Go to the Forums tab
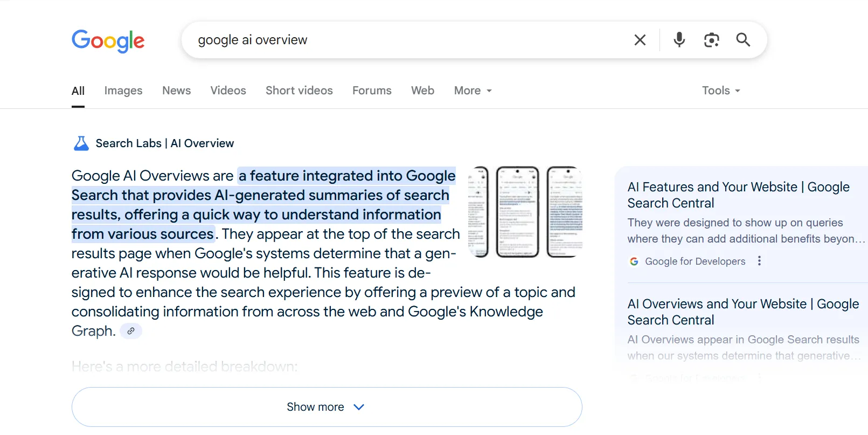Screen dimensions: 868x435 click(372, 91)
